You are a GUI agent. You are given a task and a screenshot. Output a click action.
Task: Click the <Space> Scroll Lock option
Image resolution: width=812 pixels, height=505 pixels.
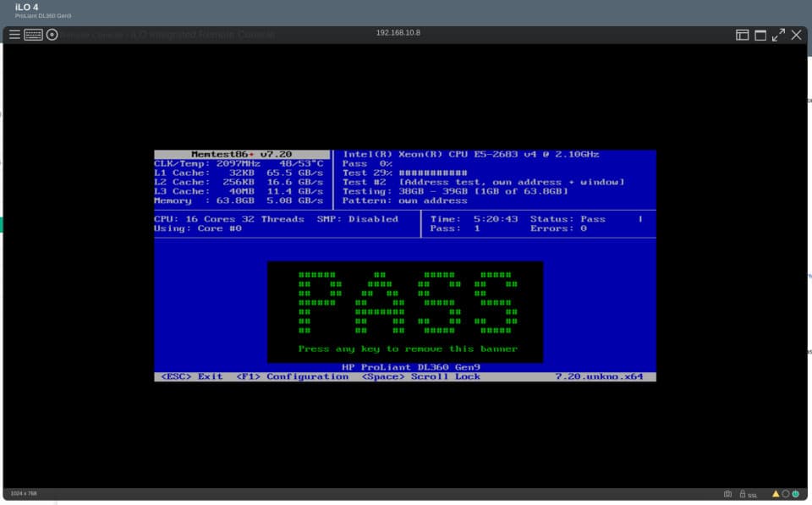coord(420,376)
